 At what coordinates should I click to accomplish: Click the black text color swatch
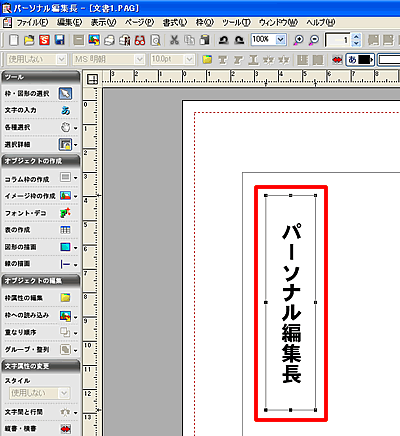pyautogui.click(x=365, y=60)
